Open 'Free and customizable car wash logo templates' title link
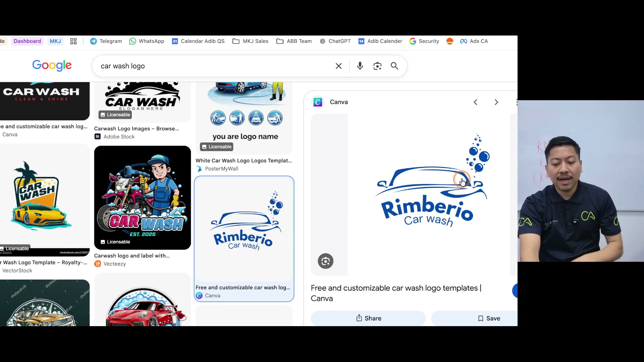This screenshot has height=362, width=644. (x=396, y=293)
